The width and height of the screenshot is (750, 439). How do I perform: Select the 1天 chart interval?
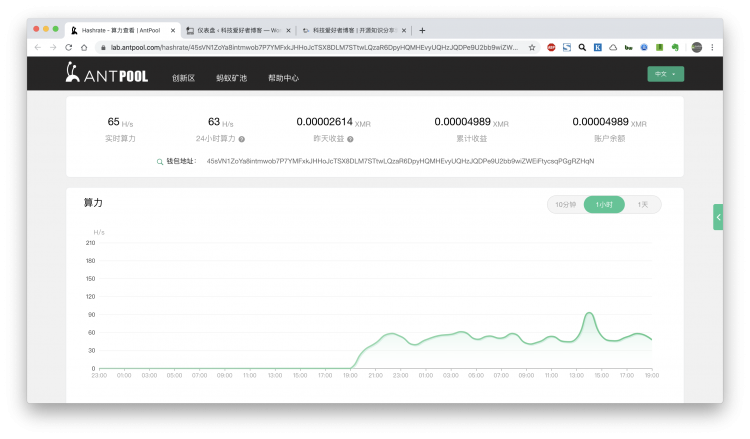[642, 205]
